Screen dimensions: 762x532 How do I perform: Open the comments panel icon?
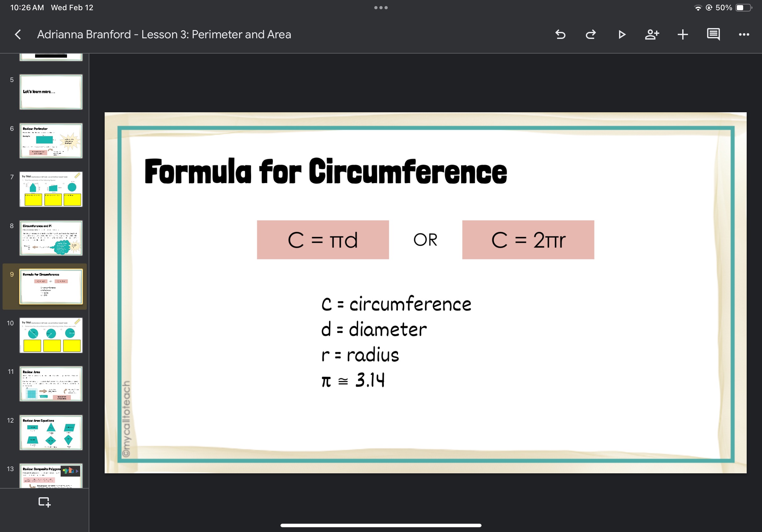713,34
